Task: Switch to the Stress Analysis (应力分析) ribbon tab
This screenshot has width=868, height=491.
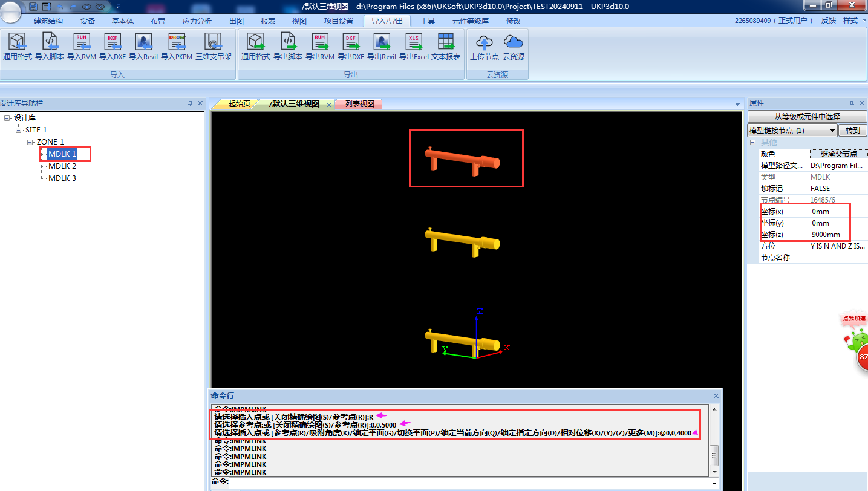Action: click(197, 21)
